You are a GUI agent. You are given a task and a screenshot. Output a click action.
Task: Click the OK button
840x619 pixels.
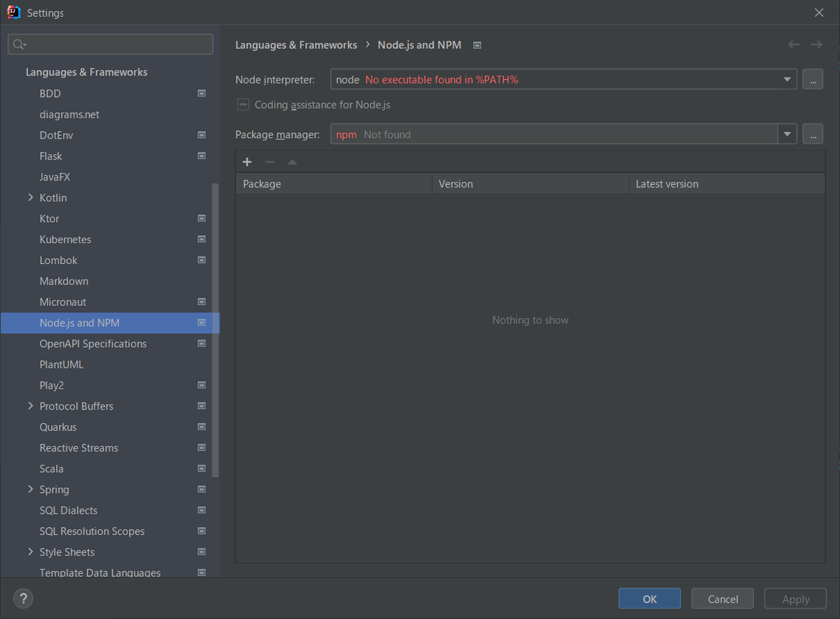point(650,599)
